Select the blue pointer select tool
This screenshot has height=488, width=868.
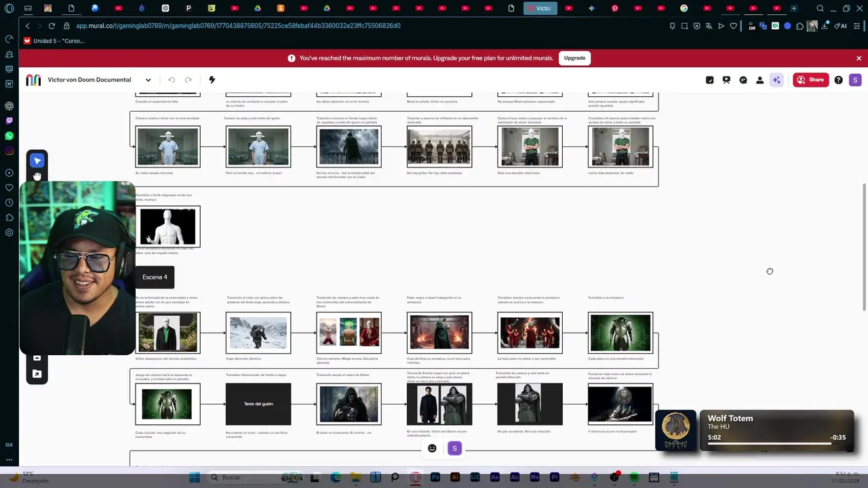click(x=37, y=161)
